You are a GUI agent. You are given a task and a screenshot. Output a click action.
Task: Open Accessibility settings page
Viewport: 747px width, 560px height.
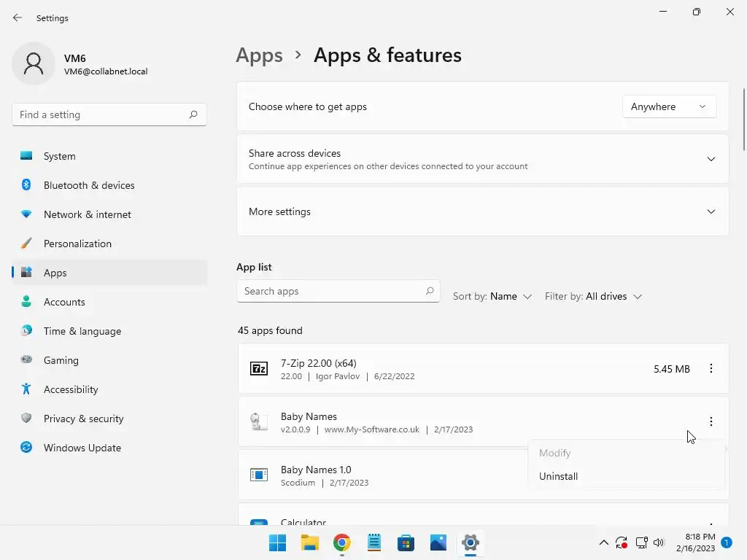(x=70, y=389)
